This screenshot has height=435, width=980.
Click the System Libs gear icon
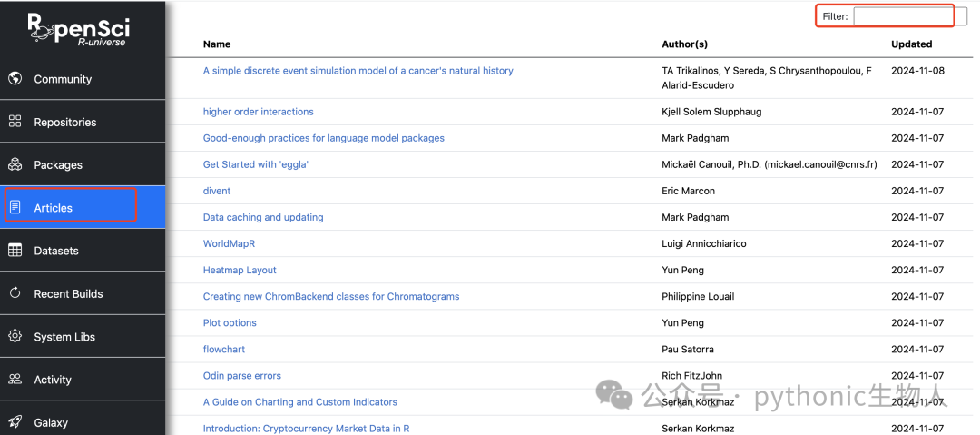tap(15, 336)
